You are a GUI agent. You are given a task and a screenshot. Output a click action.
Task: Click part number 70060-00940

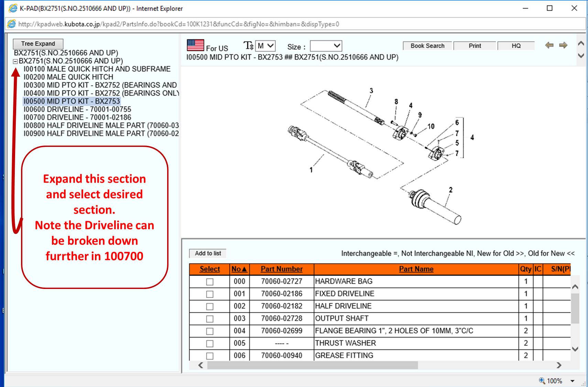(x=282, y=356)
